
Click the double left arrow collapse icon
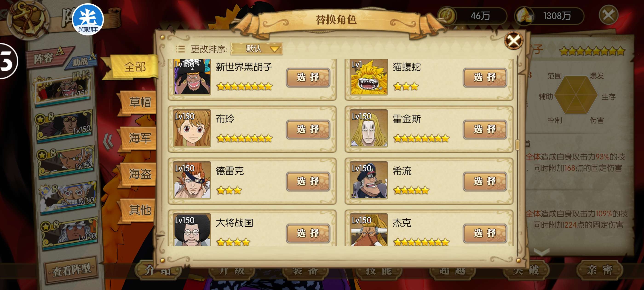(108, 141)
